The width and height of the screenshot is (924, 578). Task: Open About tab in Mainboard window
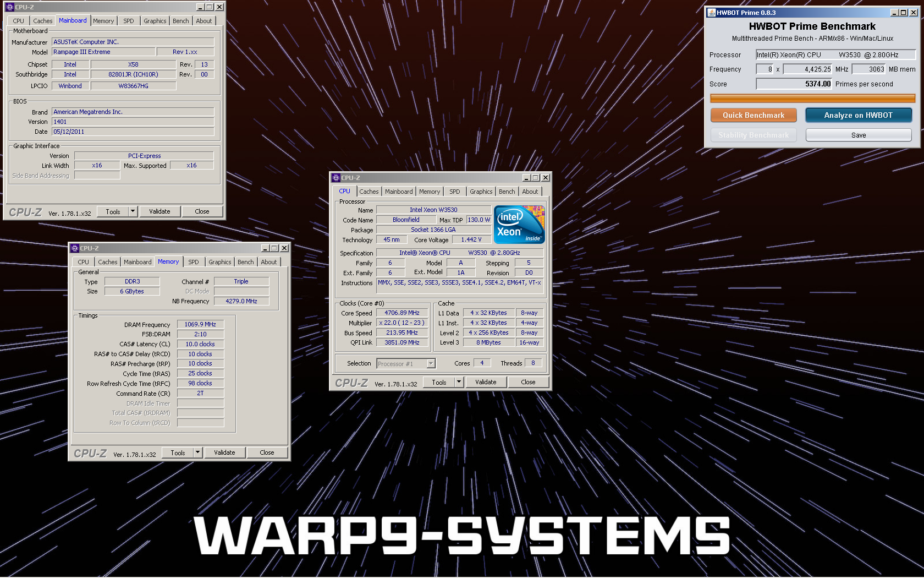(x=204, y=21)
